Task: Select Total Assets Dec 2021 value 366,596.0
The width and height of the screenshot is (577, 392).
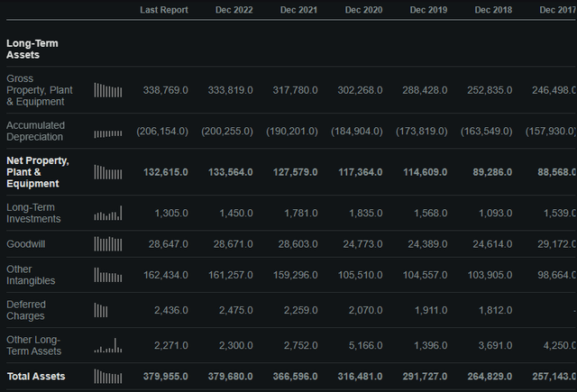Action: (295, 376)
